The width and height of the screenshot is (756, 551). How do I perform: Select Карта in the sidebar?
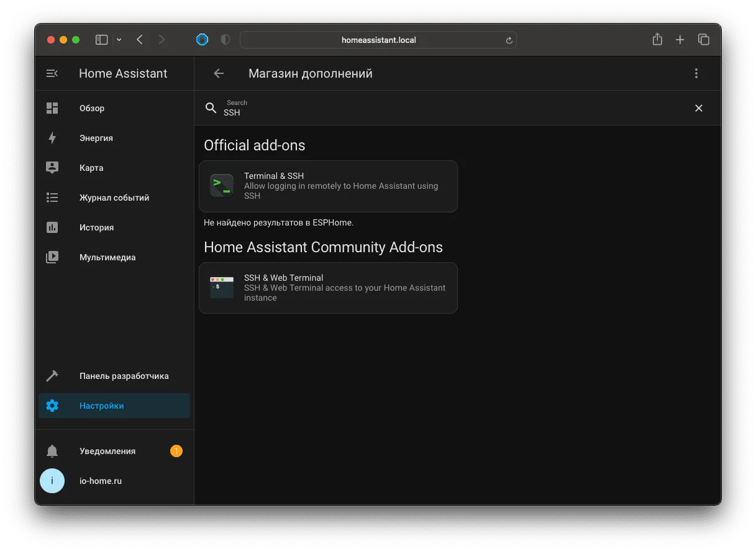(114, 168)
